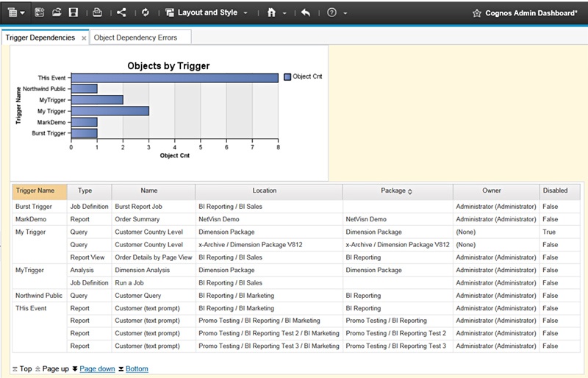
Task: Close the Trigger Dependencies tab
Action: (84, 38)
